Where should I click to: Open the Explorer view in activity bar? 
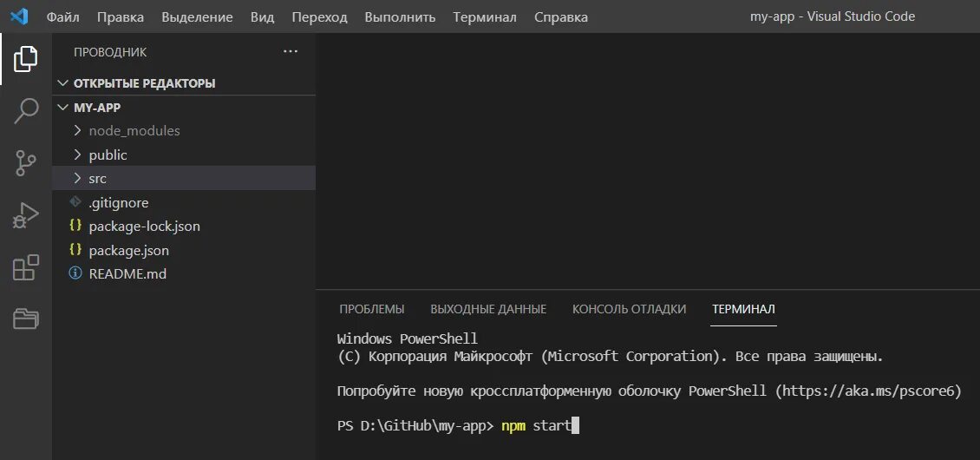[26, 60]
